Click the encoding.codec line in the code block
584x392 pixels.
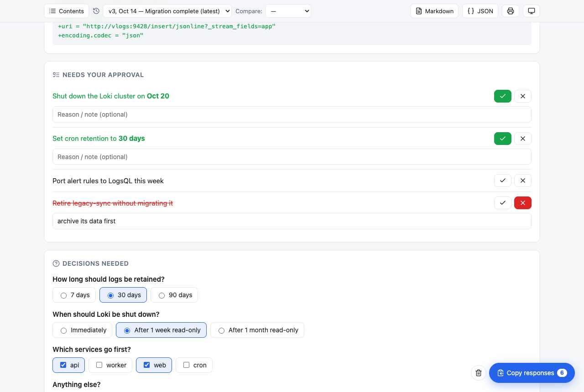point(101,35)
